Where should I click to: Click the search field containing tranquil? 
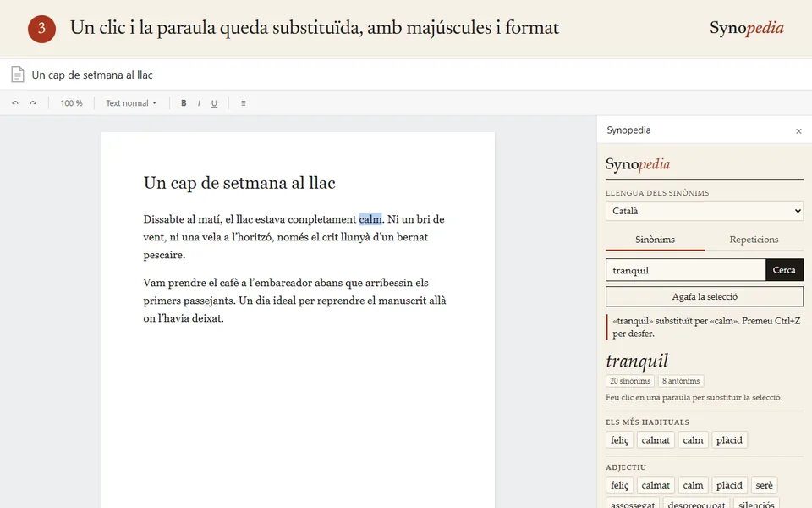coord(686,270)
